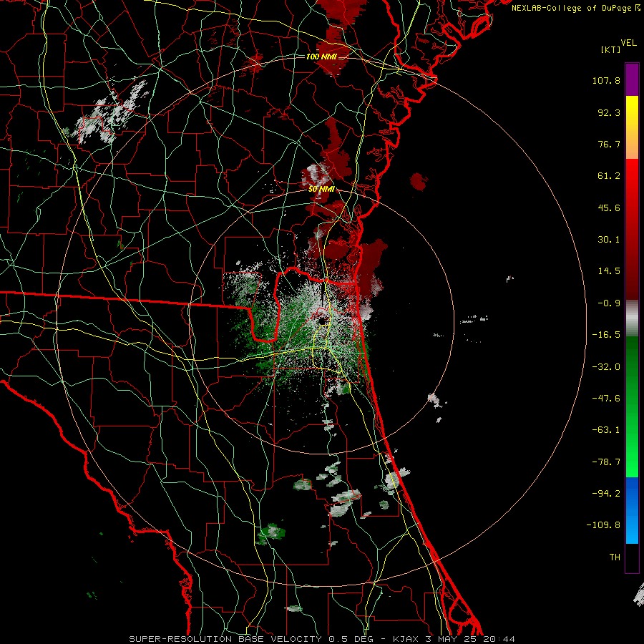Click the purple segment of the color bar

click(x=632, y=79)
